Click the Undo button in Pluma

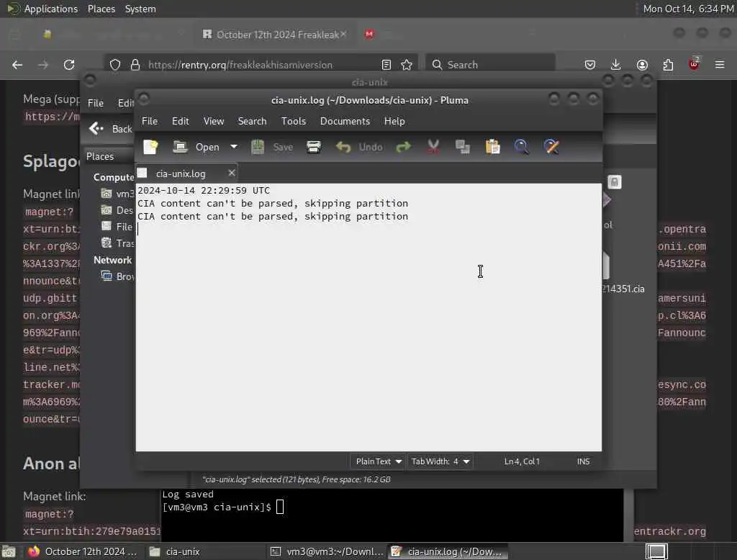click(x=359, y=147)
